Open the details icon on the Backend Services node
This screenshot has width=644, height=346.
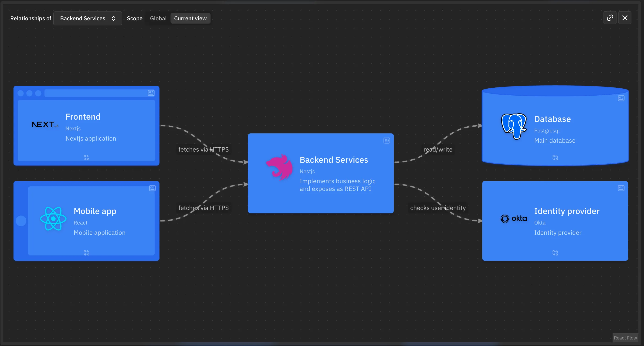coord(386,141)
